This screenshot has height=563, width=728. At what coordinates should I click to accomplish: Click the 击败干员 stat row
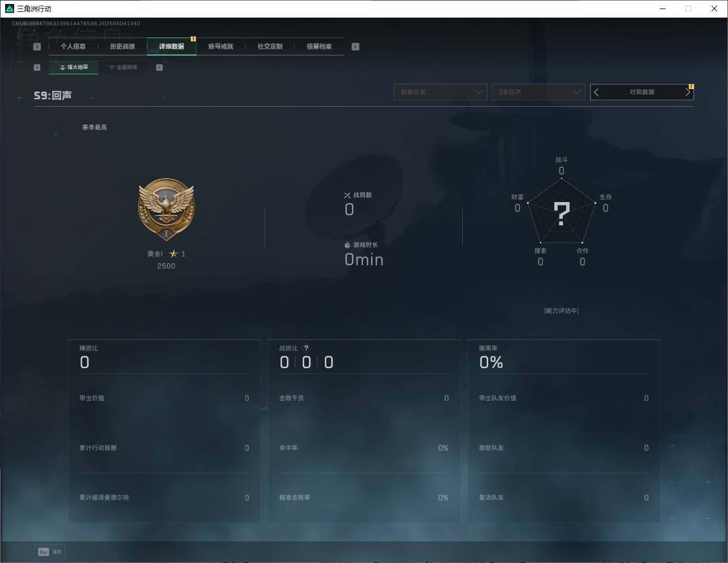point(364,398)
